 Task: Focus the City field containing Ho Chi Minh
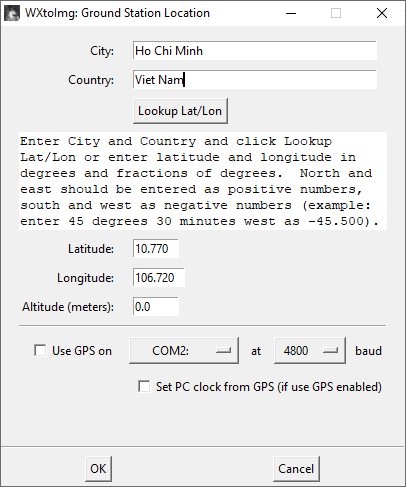tap(255, 51)
